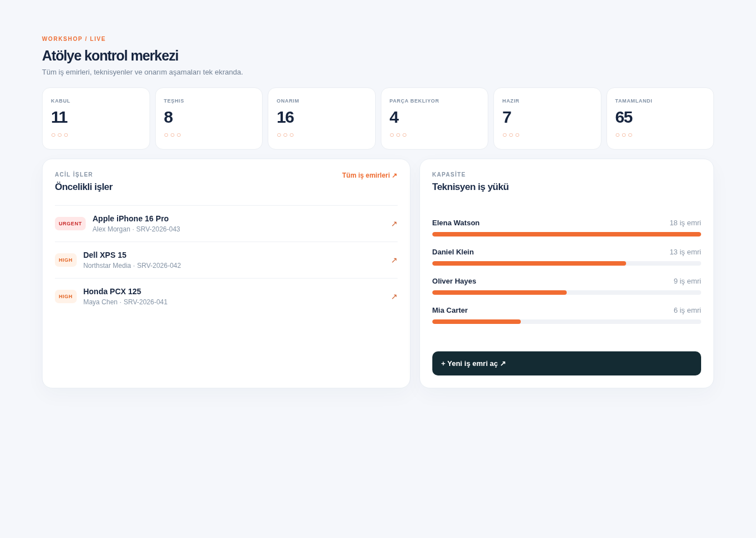
Task: Click the 'Atölye kontrol merkezi' heading
Action: (110, 56)
